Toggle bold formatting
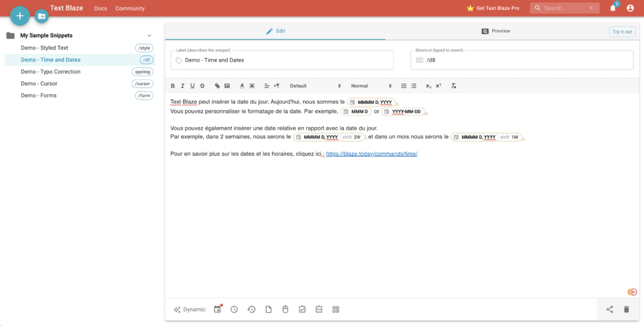This screenshot has width=644, height=326. [x=172, y=86]
